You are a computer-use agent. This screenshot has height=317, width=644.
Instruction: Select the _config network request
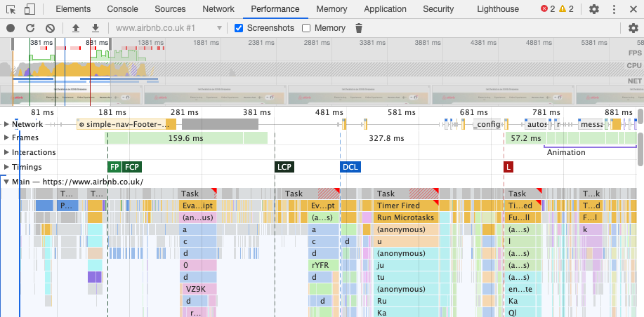click(x=487, y=124)
